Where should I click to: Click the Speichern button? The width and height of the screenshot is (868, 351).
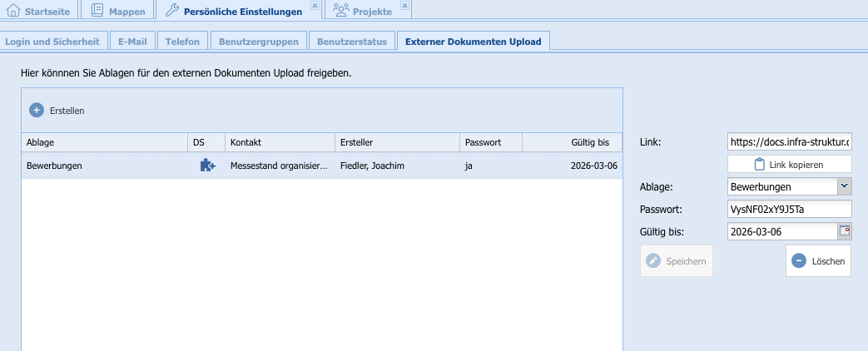tap(676, 261)
